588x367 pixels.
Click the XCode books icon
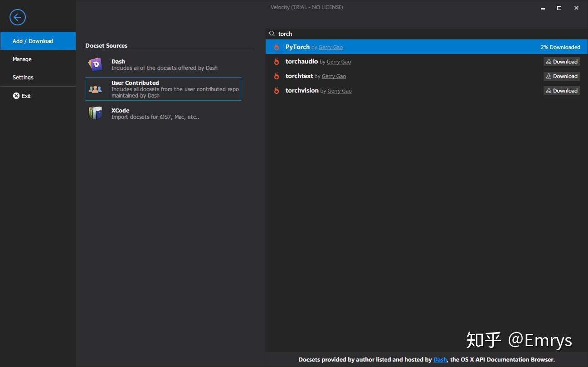point(95,113)
